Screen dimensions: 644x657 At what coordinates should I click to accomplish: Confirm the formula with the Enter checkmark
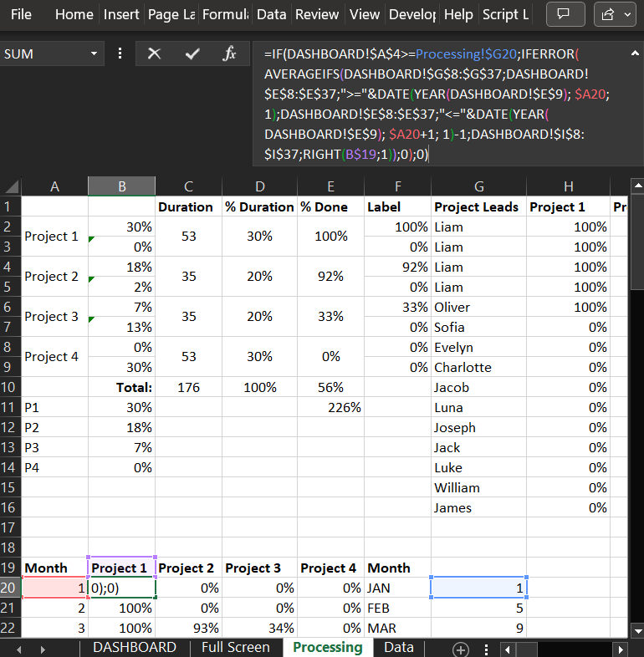pyautogui.click(x=192, y=53)
